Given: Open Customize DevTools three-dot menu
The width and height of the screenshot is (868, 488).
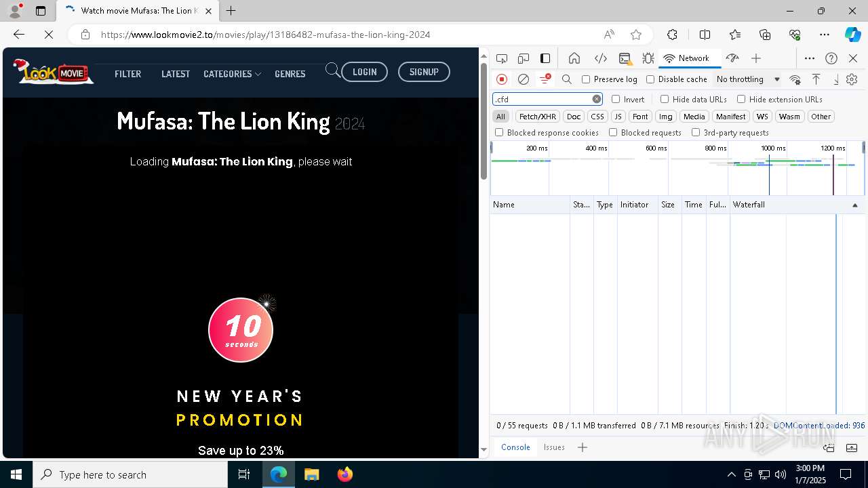Looking at the screenshot, I should click(x=810, y=58).
